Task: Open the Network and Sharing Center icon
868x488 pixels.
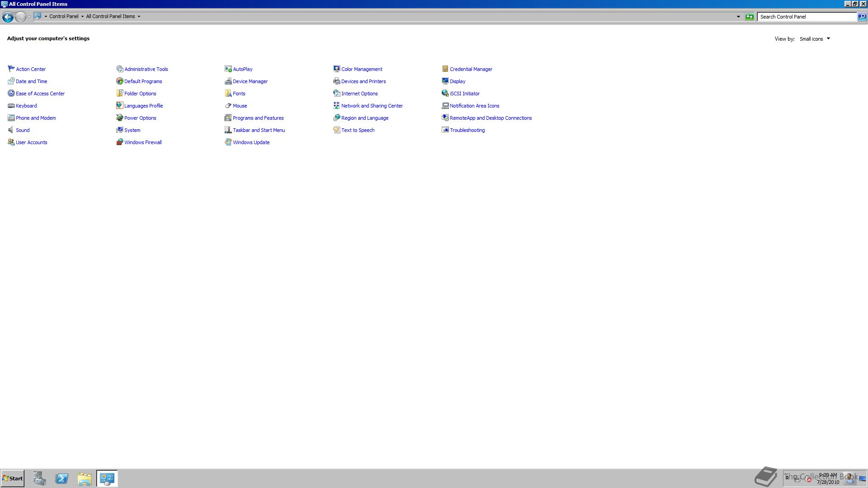Action: (x=336, y=105)
